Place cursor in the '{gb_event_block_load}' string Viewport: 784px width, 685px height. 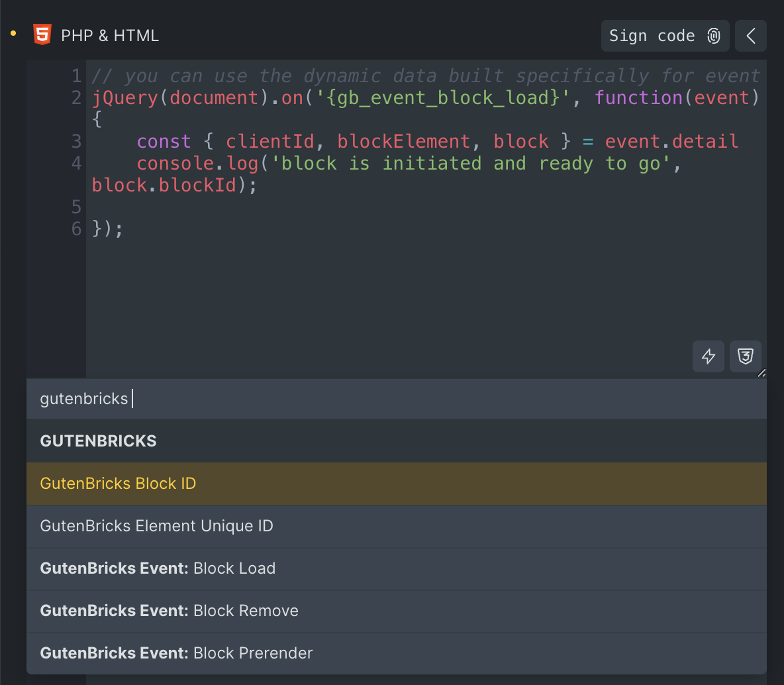(x=437, y=98)
